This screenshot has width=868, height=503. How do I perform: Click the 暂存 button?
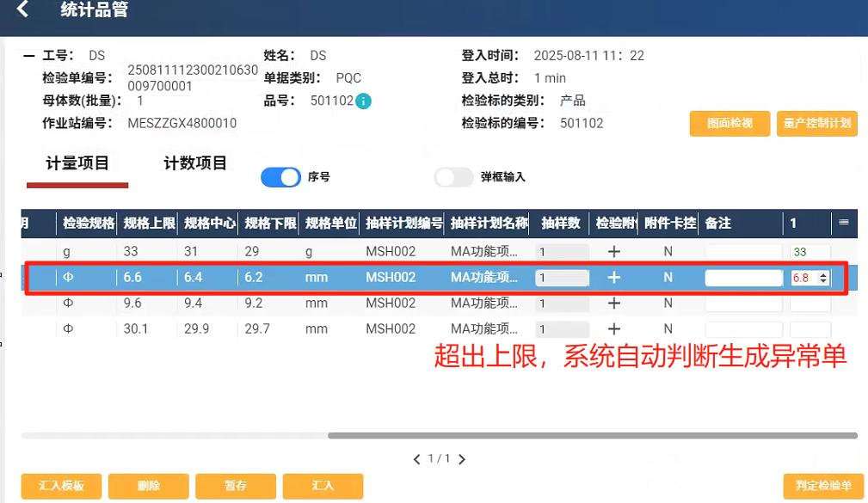[x=236, y=486]
